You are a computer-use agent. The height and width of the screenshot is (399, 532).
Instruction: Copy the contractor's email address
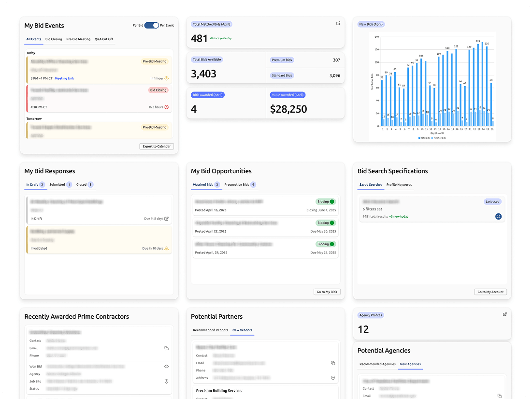(x=166, y=348)
